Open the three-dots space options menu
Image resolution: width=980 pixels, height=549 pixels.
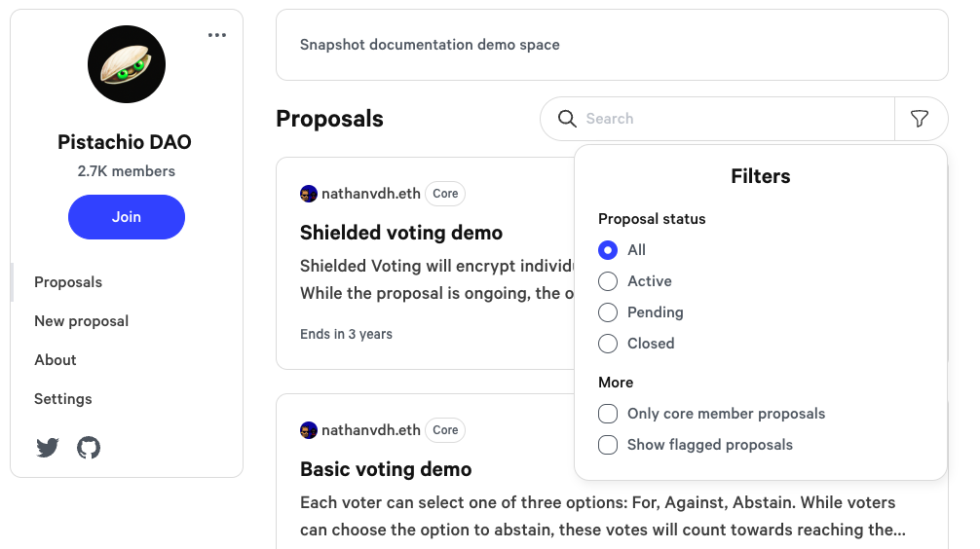217,36
